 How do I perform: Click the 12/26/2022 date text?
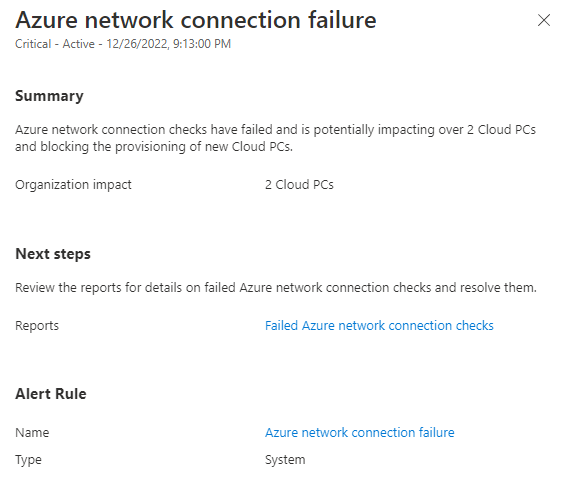tap(137, 44)
